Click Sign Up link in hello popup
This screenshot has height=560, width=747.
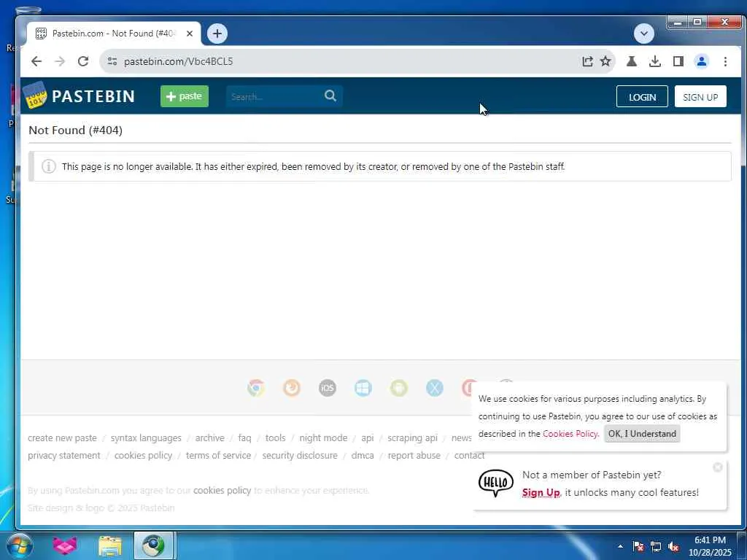(x=541, y=492)
